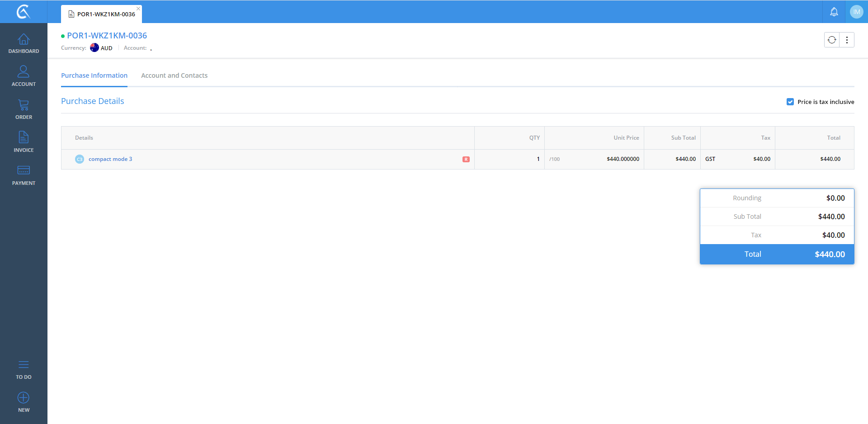Click the app logo in top-left corner
This screenshot has width=868, height=424.
(x=24, y=12)
